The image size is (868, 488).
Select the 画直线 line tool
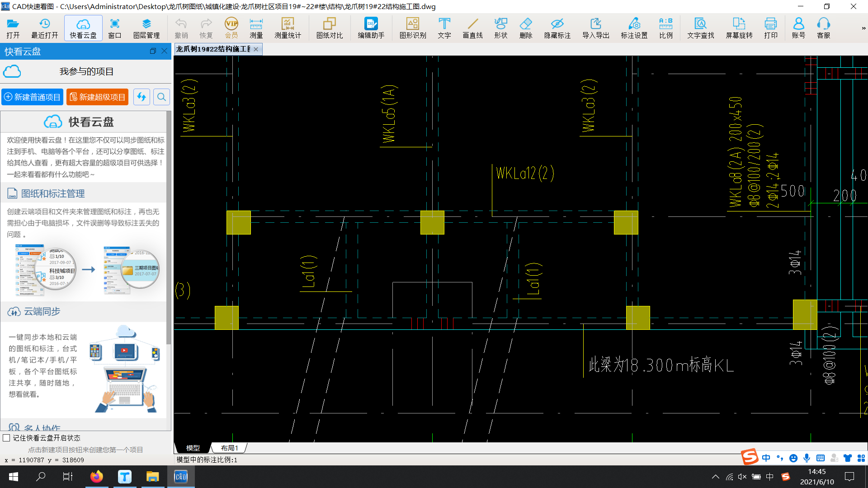473,28
